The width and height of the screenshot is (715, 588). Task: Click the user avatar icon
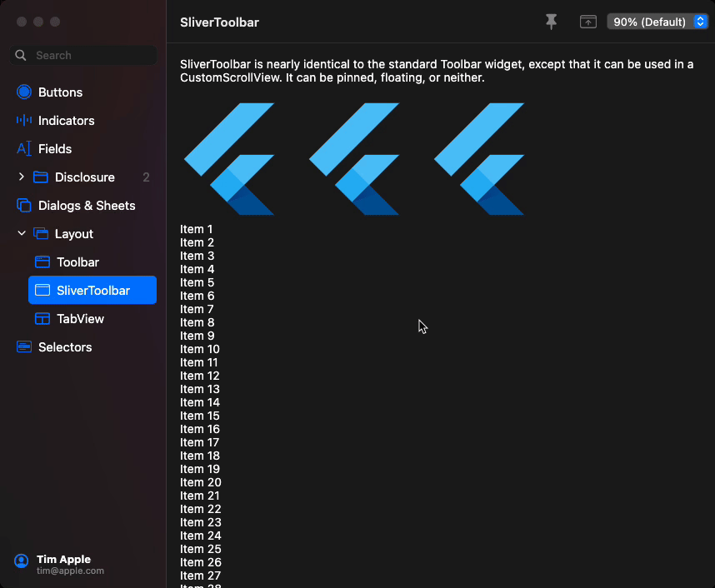coord(21,561)
